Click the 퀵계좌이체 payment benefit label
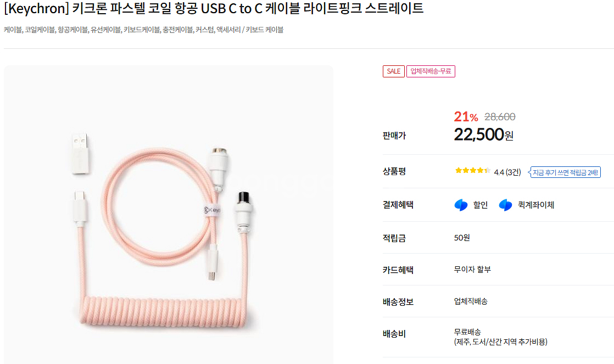Image resolution: width=614 pixels, height=364 pixels. pyautogui.click(x=535, y=205)
